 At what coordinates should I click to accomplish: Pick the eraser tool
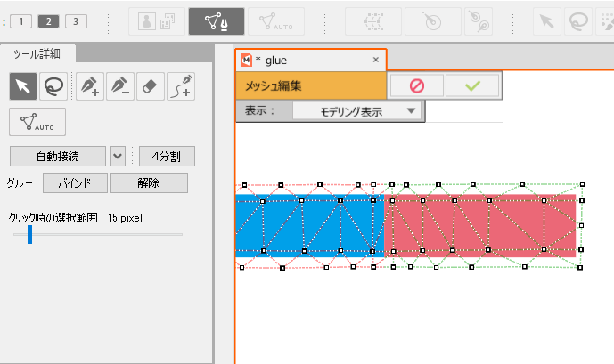[151, 86]
